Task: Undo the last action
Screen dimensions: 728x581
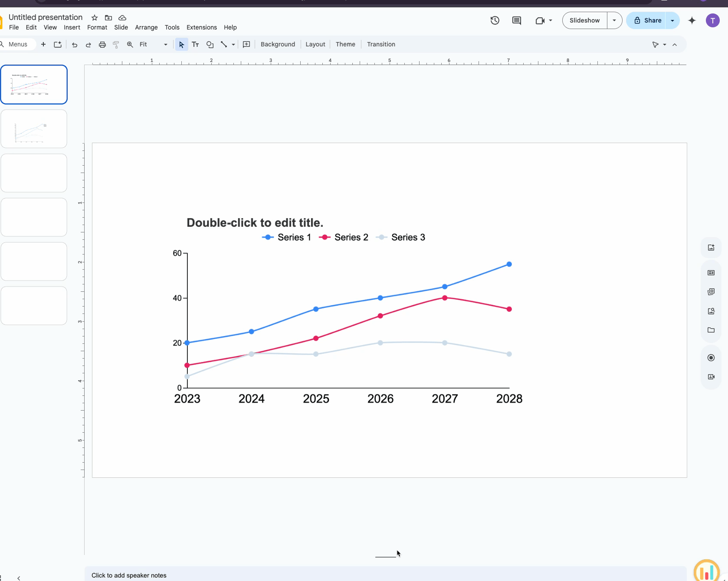Action: click(75, 45)
